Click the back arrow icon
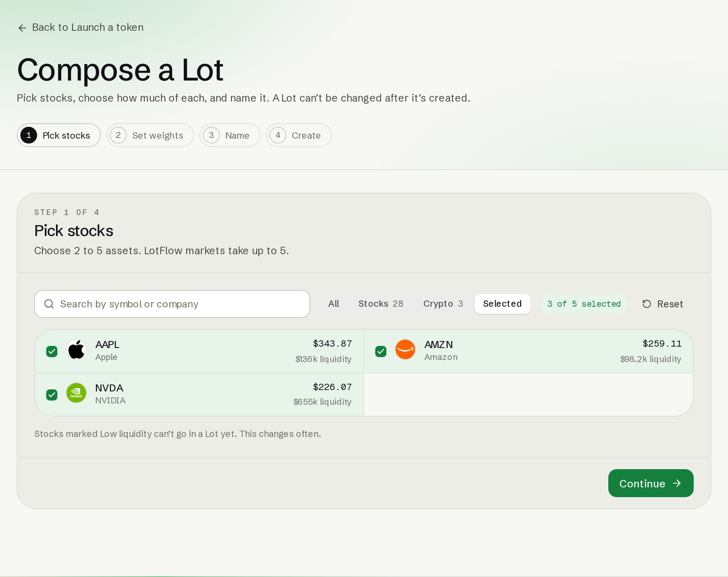 [x=22, y=28]
